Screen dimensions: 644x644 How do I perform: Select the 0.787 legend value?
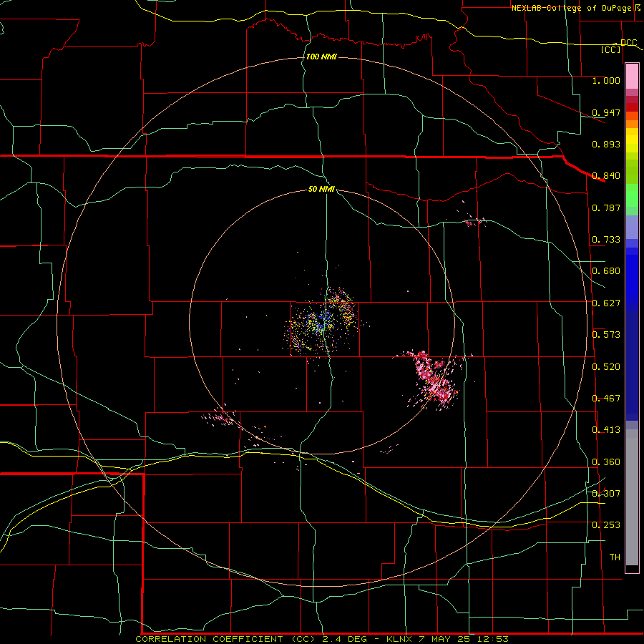pyautogui.click(x=606, y=208)
